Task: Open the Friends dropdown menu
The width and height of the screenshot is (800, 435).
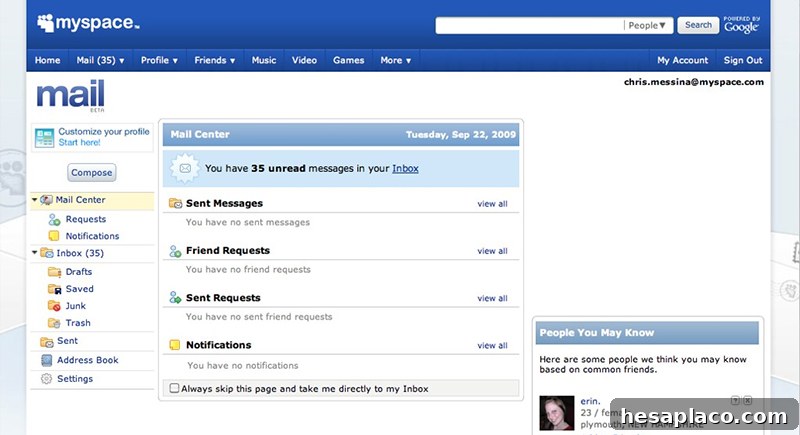Action: tap(215, 60)
